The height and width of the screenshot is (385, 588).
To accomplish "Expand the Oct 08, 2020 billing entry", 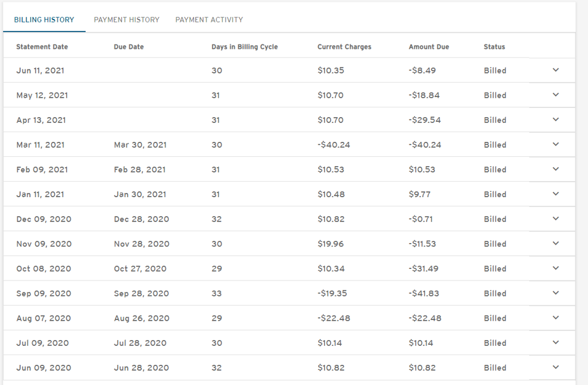I will [x=556, y=268].
